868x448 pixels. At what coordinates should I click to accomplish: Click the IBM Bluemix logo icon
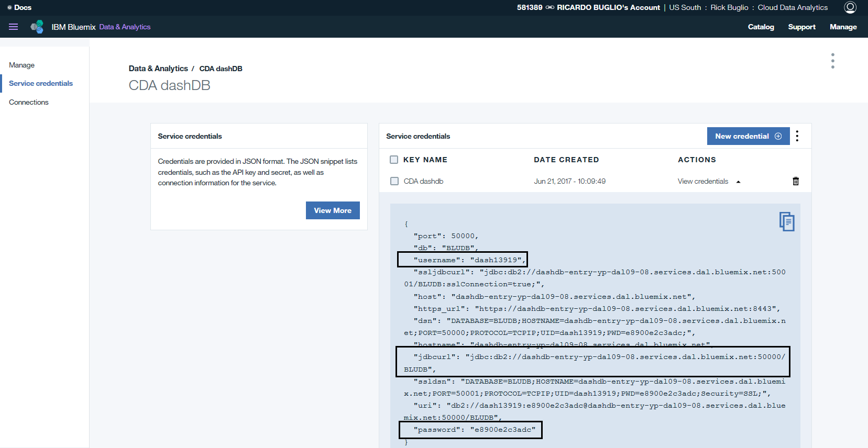tap(37, 27)
